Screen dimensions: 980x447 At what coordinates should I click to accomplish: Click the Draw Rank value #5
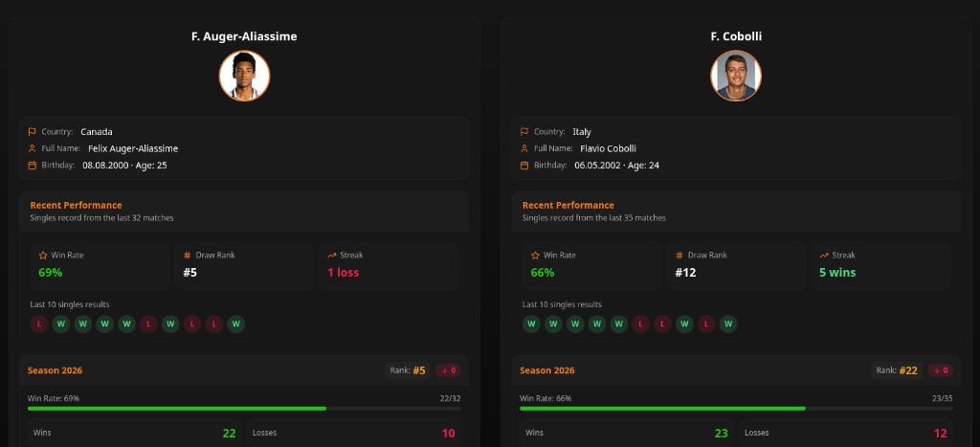click(x=190, y=273)
